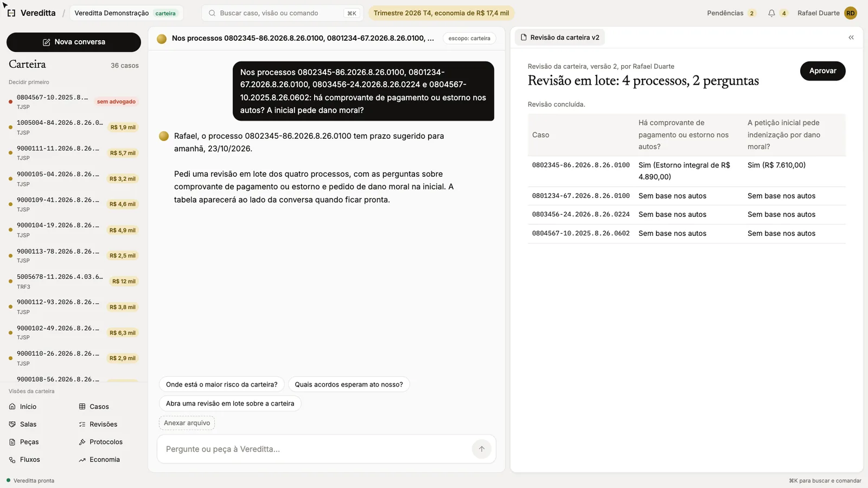Open the Protocolos view
The width and height of the screenshot is (868, 488).
pyautogui.click(x=101, y=442)
